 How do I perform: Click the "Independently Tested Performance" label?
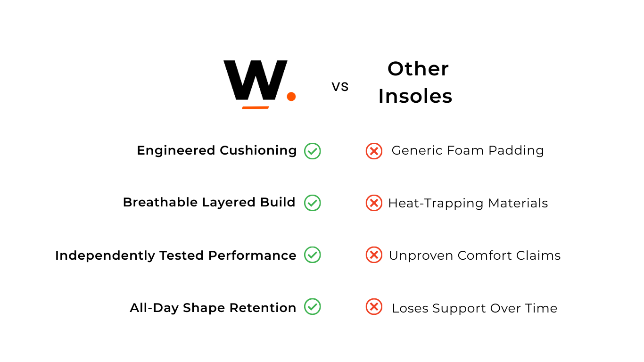click(176, 255)
